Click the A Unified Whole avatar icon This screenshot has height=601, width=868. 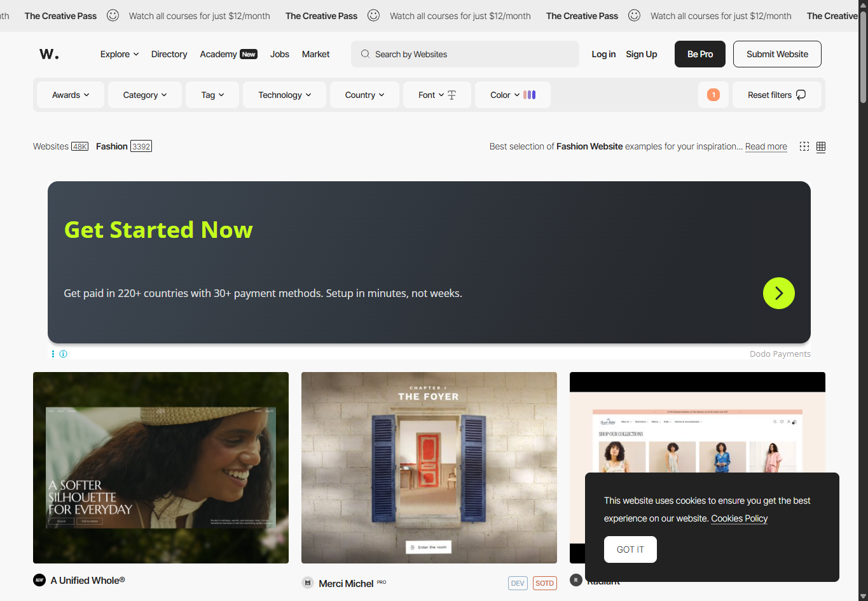(39, 580)
